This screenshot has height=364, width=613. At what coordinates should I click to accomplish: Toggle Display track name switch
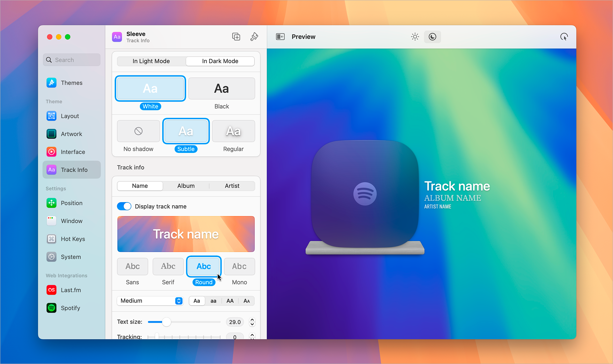tap(124, 206)
